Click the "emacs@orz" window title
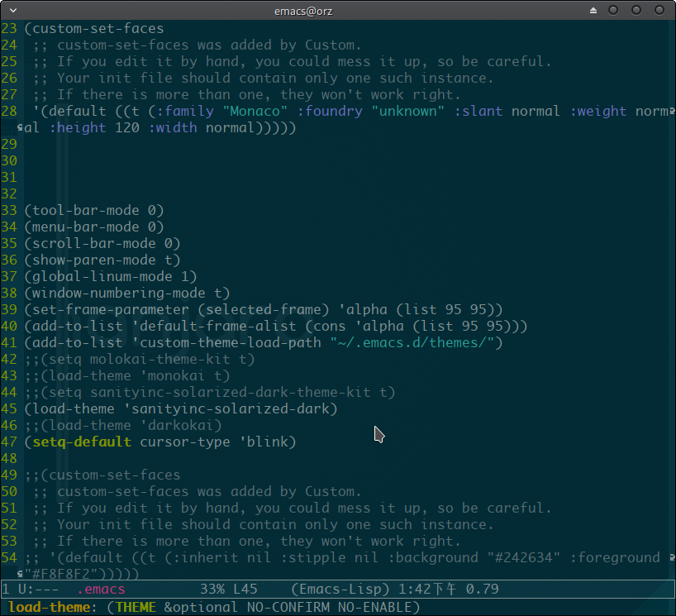676x616 pixels. 303,11
